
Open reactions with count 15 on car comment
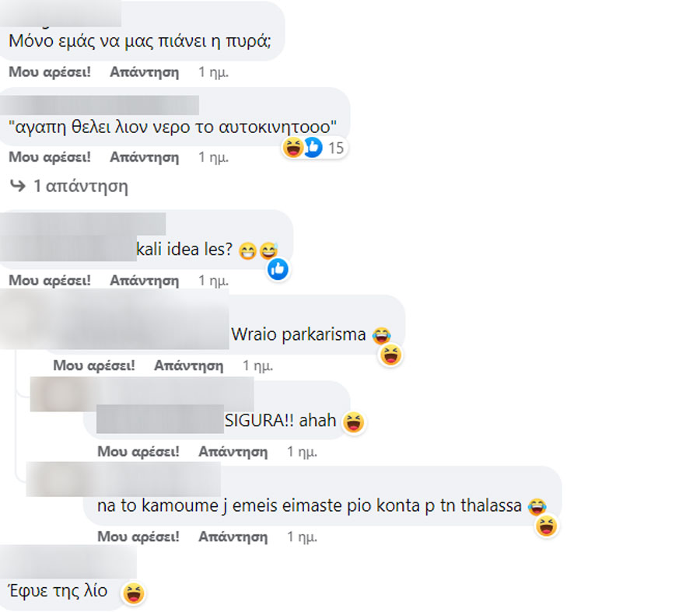(315, 148)
